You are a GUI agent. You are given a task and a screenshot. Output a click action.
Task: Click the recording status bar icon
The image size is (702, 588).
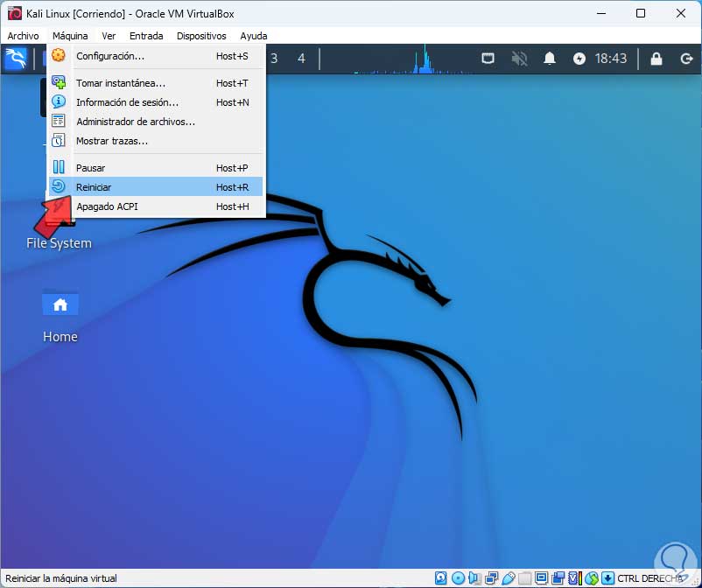point(558,578)
